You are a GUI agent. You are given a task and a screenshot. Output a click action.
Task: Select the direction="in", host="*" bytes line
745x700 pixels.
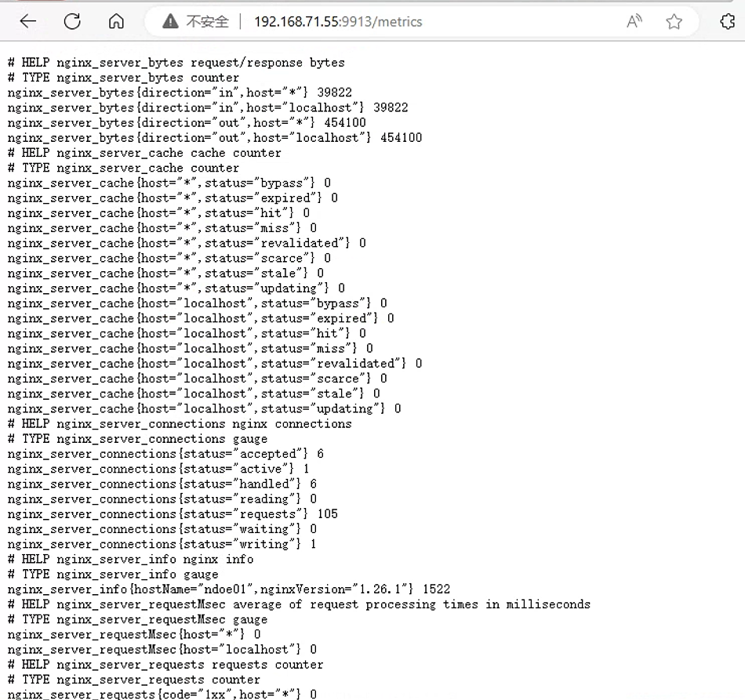pyautogui.click(x=180, y=92)
